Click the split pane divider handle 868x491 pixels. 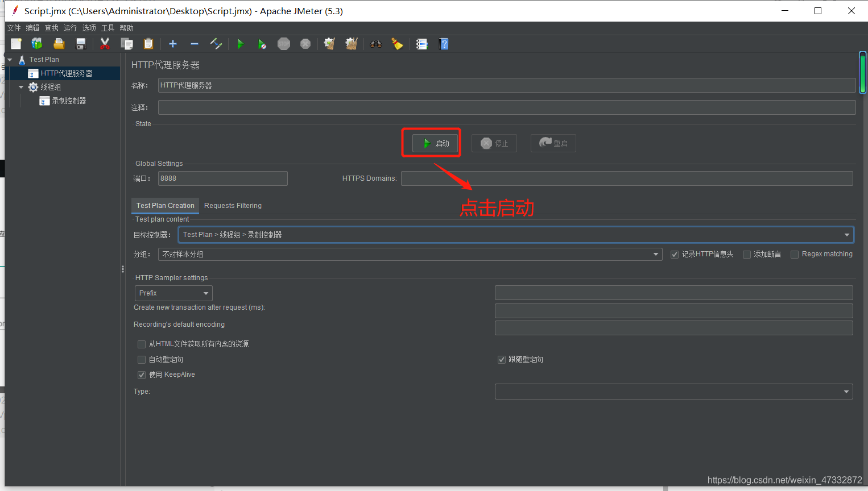pyautogui.click(x=123, y=269)
